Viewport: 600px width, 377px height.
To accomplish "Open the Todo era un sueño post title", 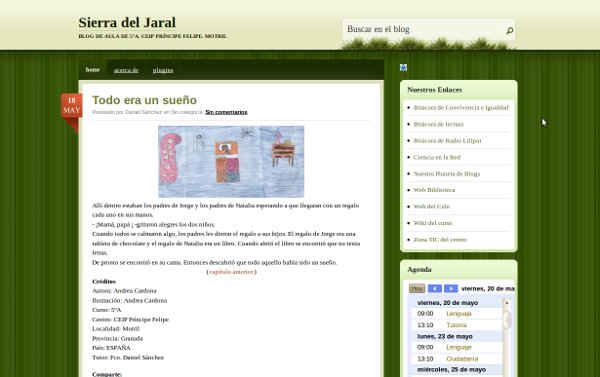I will pyautogui.click(x=144, y=100).
